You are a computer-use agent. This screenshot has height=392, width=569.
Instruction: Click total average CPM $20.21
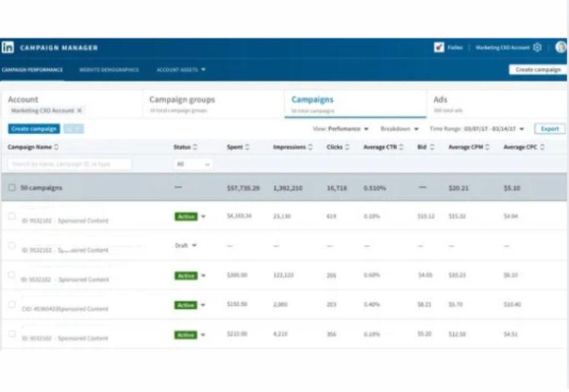click(x=459, y=188)
